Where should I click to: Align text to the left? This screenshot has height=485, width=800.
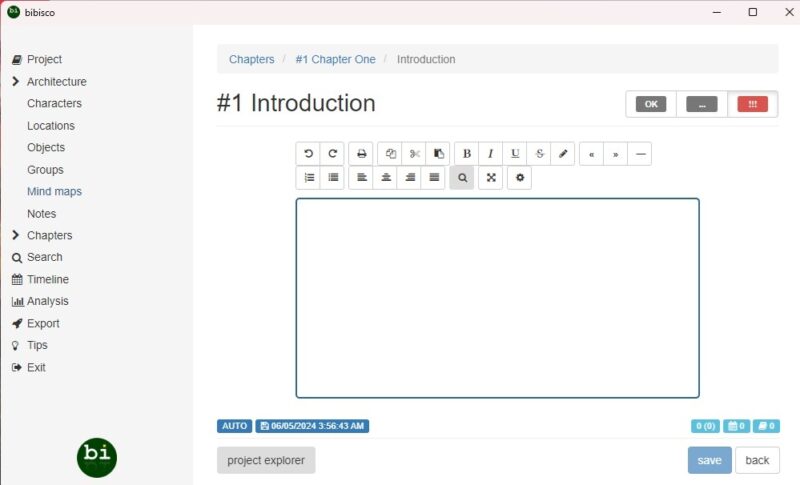tap(361, 177)
